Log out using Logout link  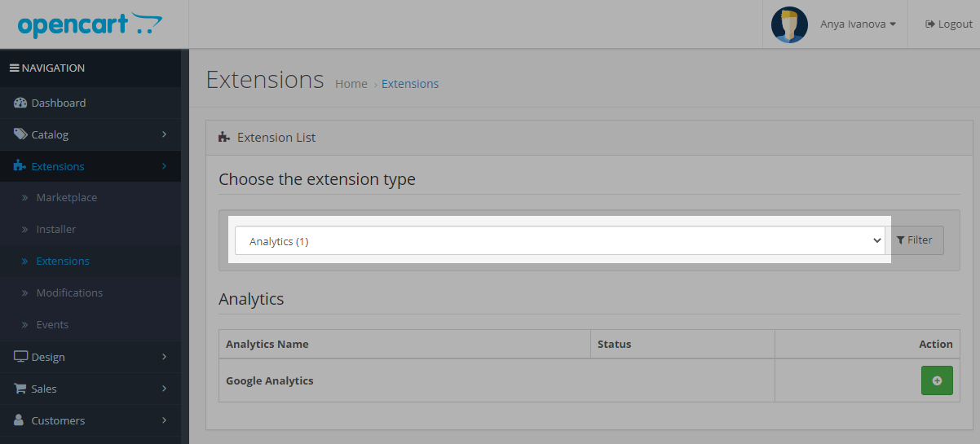coord(949,24)
